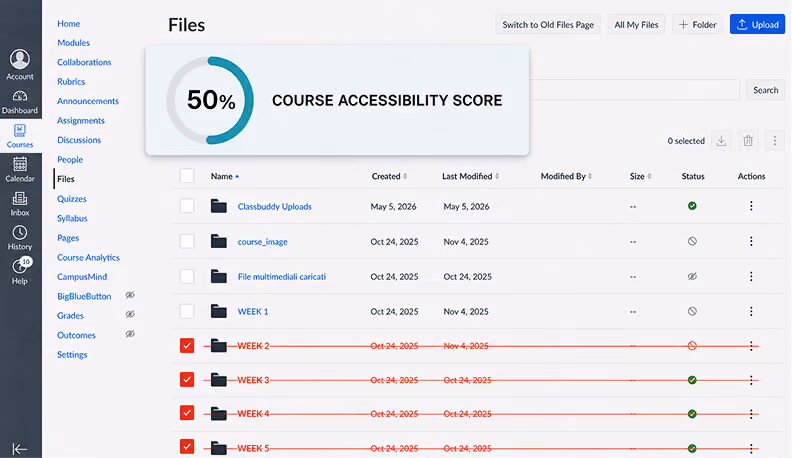Collapse the global navigation with arrow icon
The height and width of the screenshot is (458, 792).
click(x=19, y=449)
